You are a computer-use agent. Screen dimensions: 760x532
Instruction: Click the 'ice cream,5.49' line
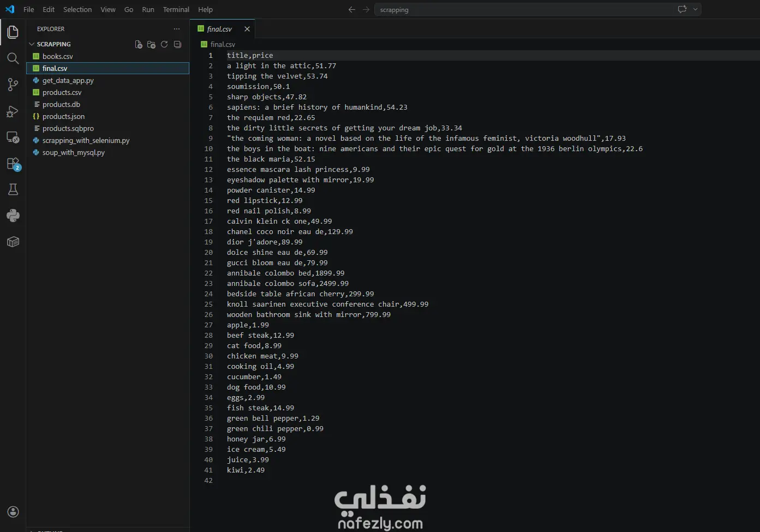[x=256, y=449]
